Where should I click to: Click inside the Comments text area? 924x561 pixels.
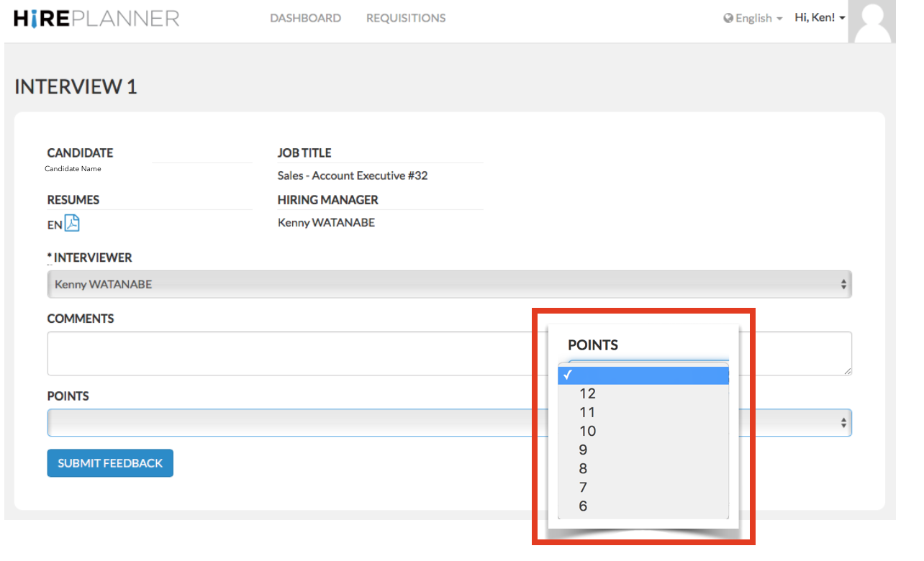click(288, 353)
